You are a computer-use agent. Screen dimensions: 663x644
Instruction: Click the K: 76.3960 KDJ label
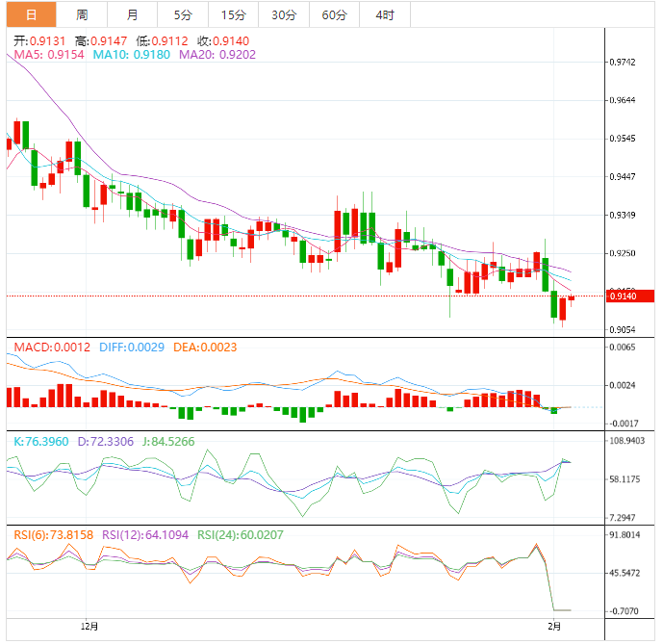click(x=41, y=441)
